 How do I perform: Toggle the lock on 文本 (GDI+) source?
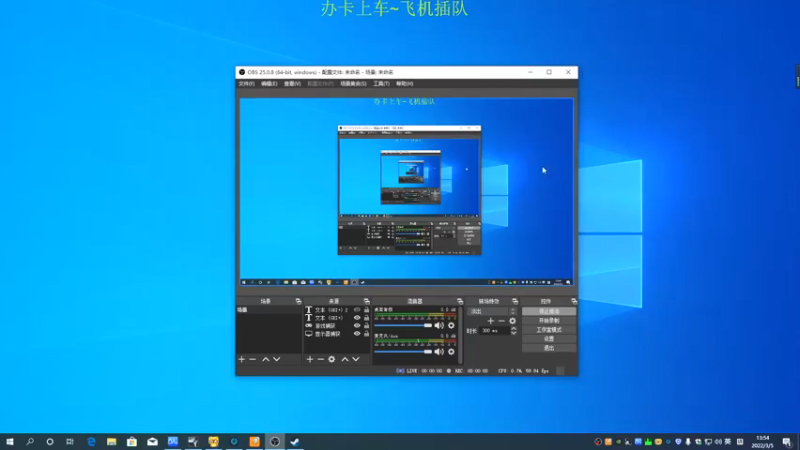coord(366,317)
